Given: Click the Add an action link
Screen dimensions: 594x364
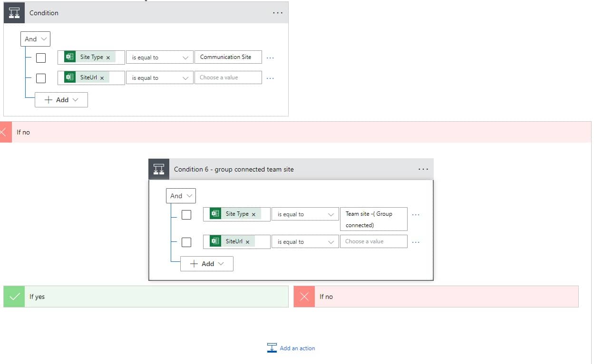Looking at the screenshot, I should point(297,348).
